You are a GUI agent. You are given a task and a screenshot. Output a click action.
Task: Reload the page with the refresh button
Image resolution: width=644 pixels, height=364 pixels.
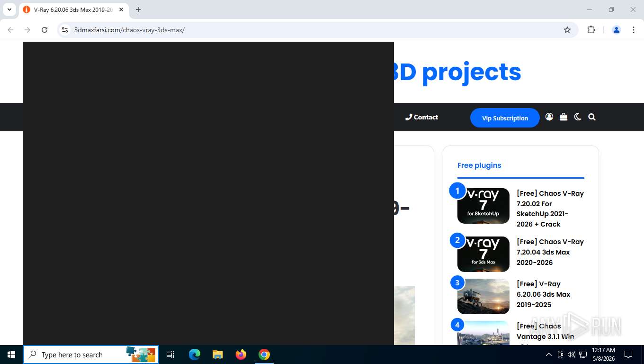click(x=45, y=30)
